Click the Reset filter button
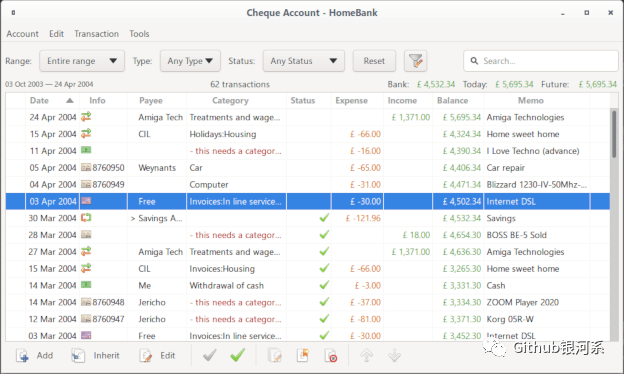Screen dimensions: 624x374 point(374,61)
